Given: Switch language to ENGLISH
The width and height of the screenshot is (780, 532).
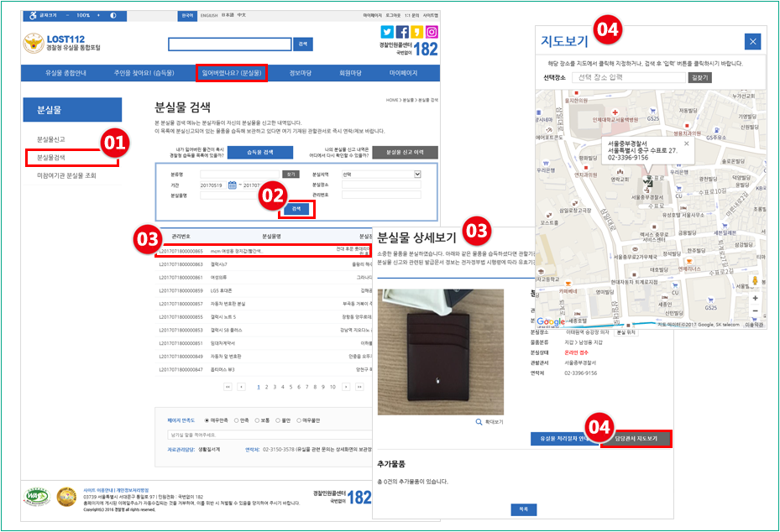Looking at the screenshot, I should pyautogui.click(x=209, y=15).
